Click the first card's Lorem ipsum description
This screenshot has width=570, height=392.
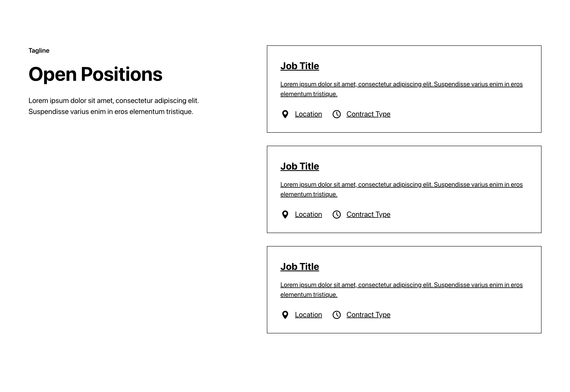pyautogui.click(x=401, y=89)
